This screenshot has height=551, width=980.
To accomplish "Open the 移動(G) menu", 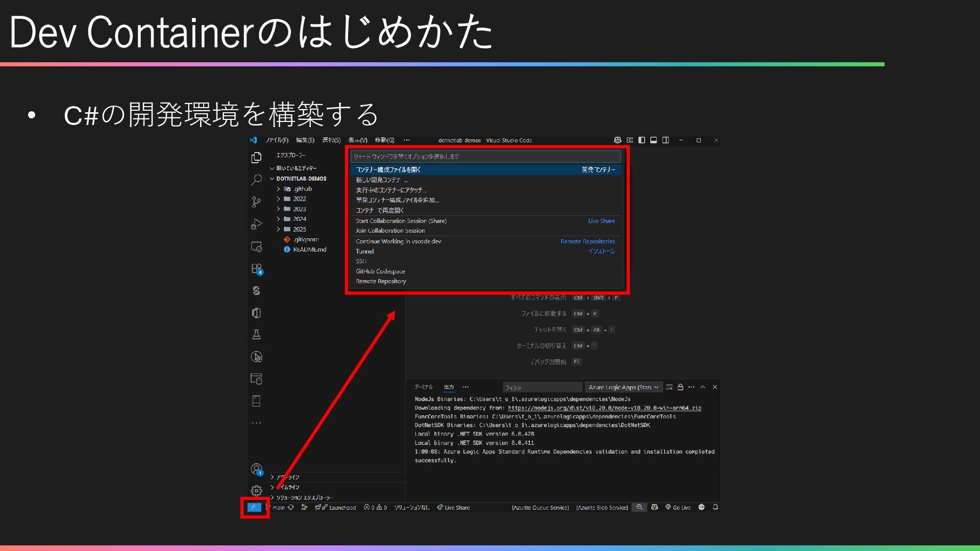I will pyautogui.click(x=384, y=140).
